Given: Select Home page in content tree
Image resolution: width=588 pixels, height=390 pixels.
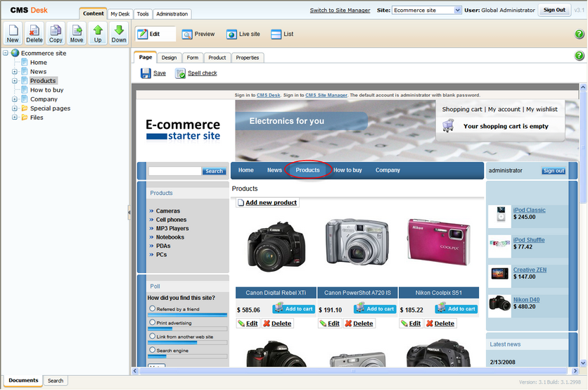Looking at the screenshot, I should click(x=38, y=63).
